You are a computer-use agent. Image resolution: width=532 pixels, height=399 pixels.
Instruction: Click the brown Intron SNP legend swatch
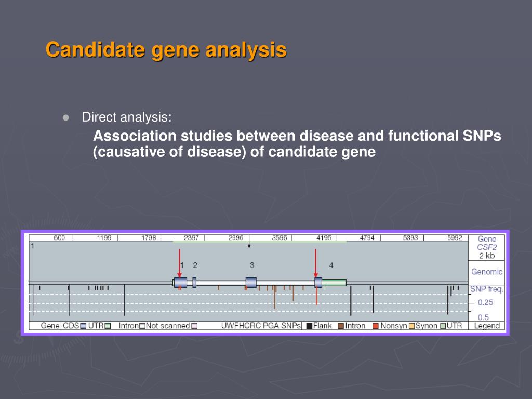(x=341, y=326)
